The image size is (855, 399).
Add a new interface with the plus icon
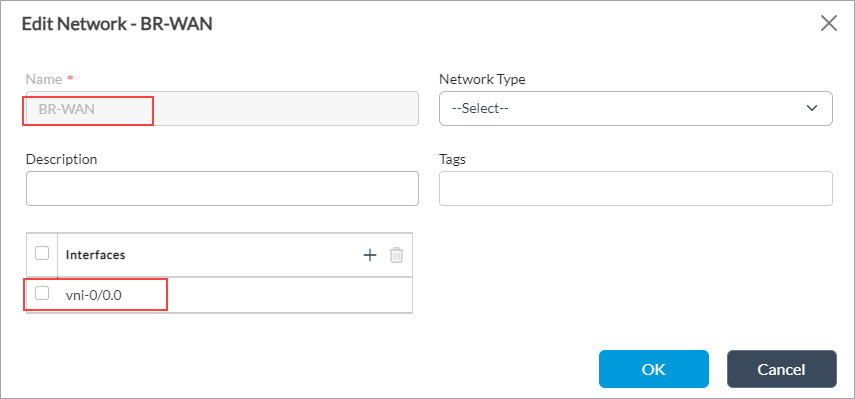pos(370,255)
